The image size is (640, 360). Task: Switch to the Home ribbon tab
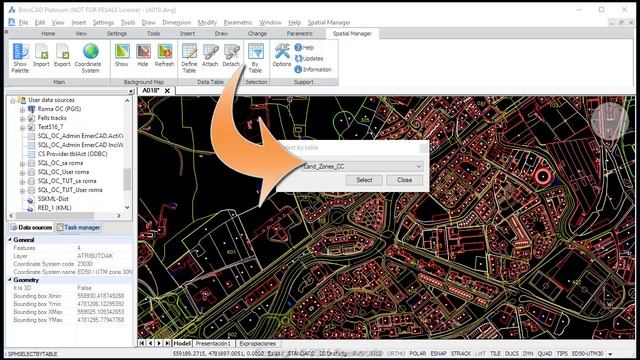[48, 33]
